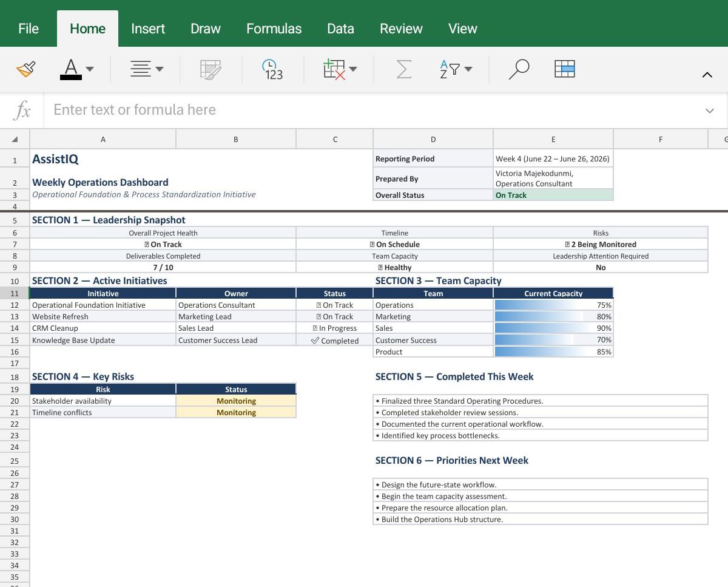728x587 pixels.
Task: Click the Victoria Majekodunmi cell
Action: [553, 178]
